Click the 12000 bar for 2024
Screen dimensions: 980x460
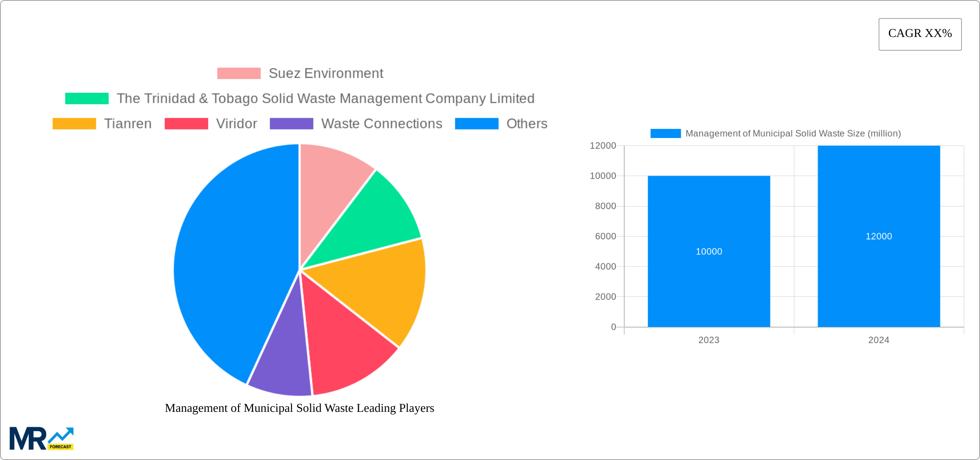(x=879, y=236)
